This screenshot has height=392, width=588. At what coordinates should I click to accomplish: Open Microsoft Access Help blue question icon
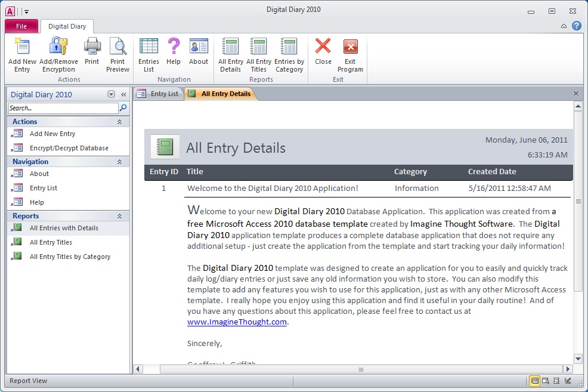577,26
